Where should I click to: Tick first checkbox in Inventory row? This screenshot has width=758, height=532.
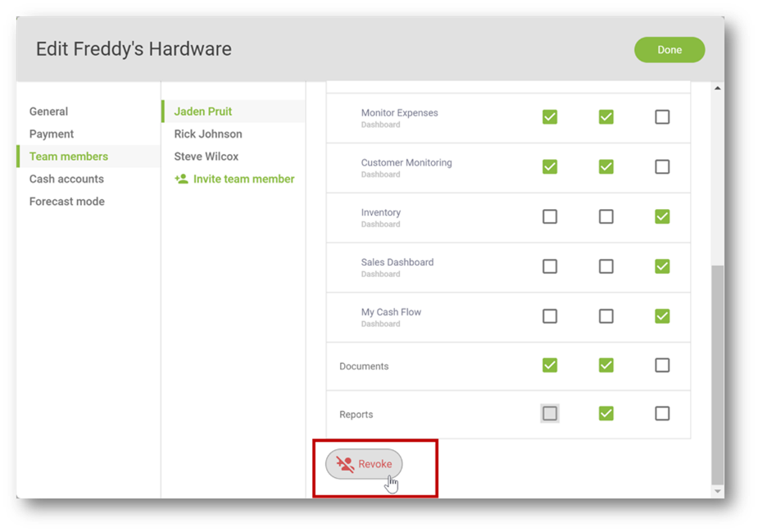550,216
